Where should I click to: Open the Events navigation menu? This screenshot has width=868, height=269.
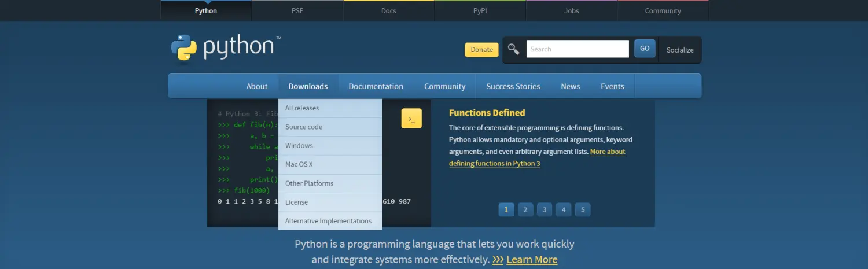tap(612, 86)
